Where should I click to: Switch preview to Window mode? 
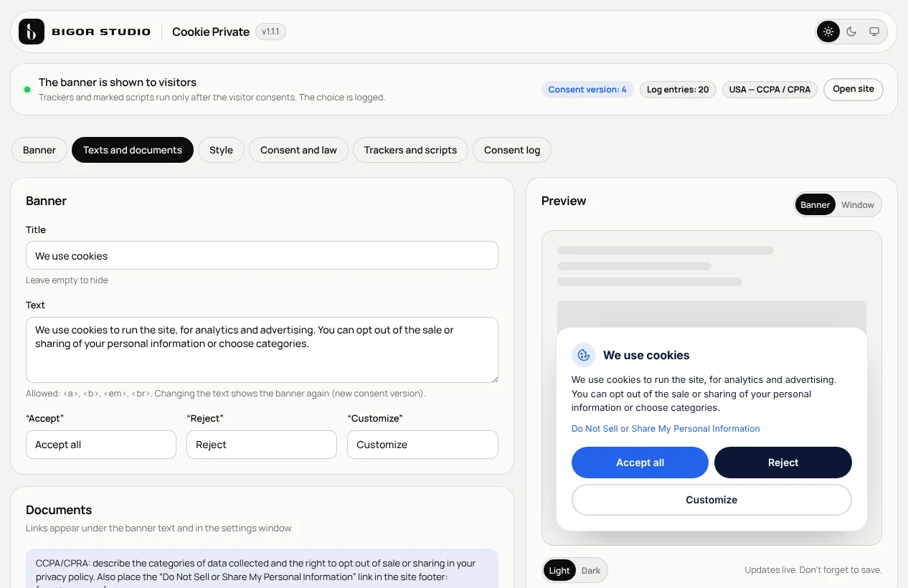858,205
